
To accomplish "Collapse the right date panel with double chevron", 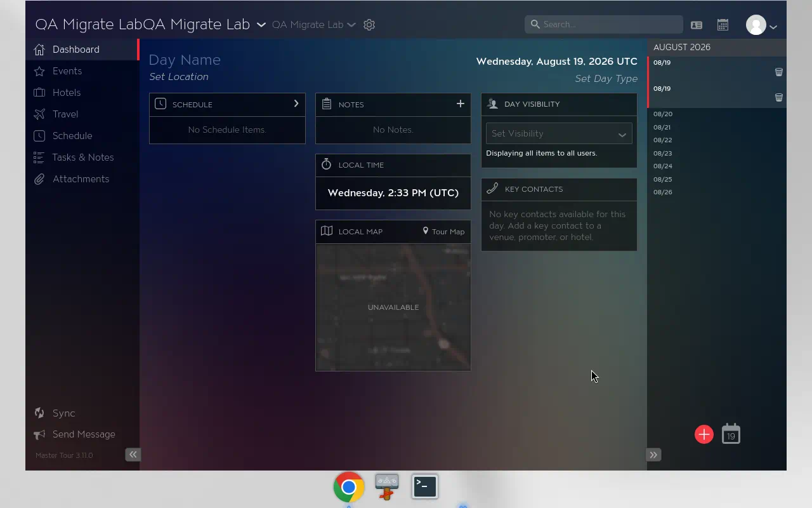I will tap(653, 455).
